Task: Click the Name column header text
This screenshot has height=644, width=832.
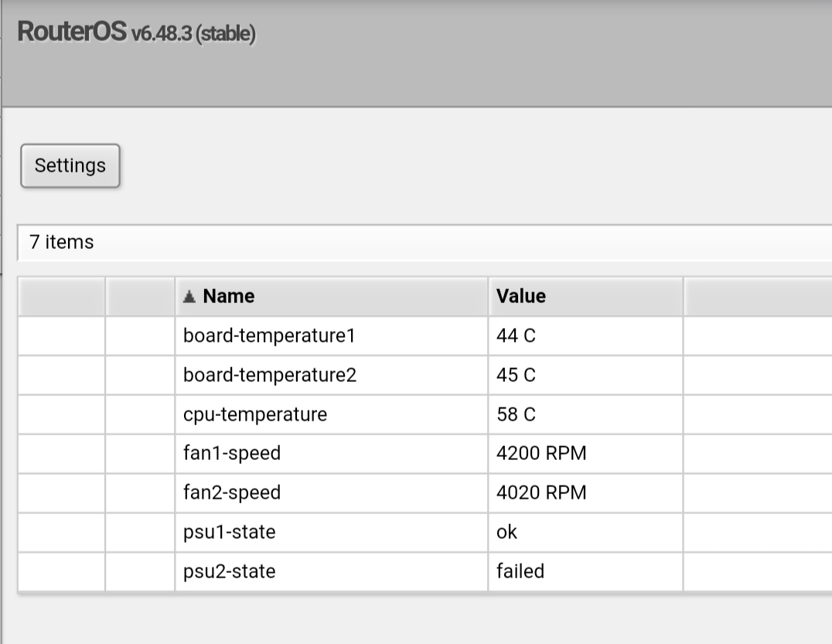Action: coord(229,296)
